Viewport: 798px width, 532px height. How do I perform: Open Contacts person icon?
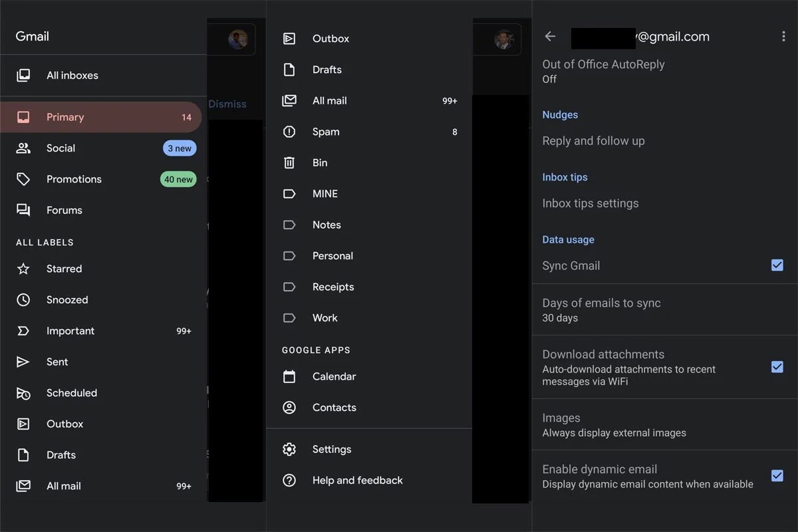point(289,408)
